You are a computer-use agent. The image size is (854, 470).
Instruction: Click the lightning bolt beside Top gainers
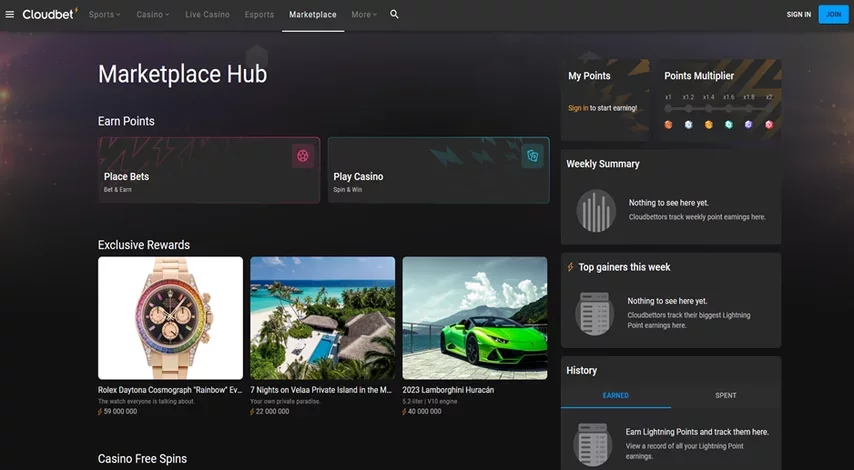[570, 267]
